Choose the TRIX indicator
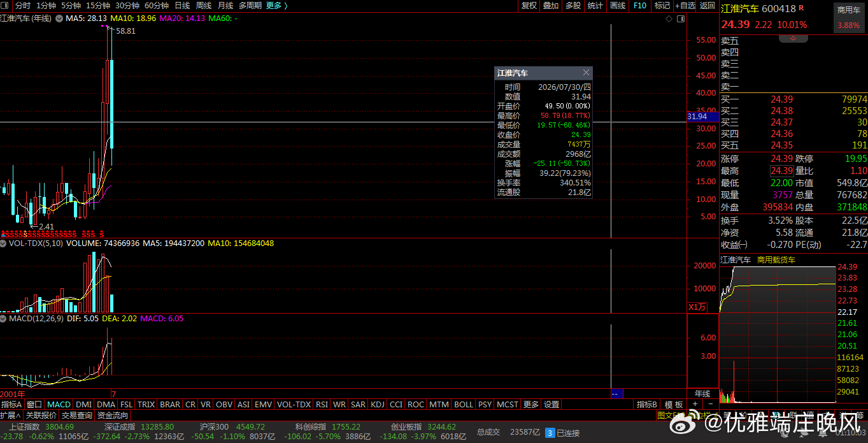868x443 pixels. click(x=146, y=404)
